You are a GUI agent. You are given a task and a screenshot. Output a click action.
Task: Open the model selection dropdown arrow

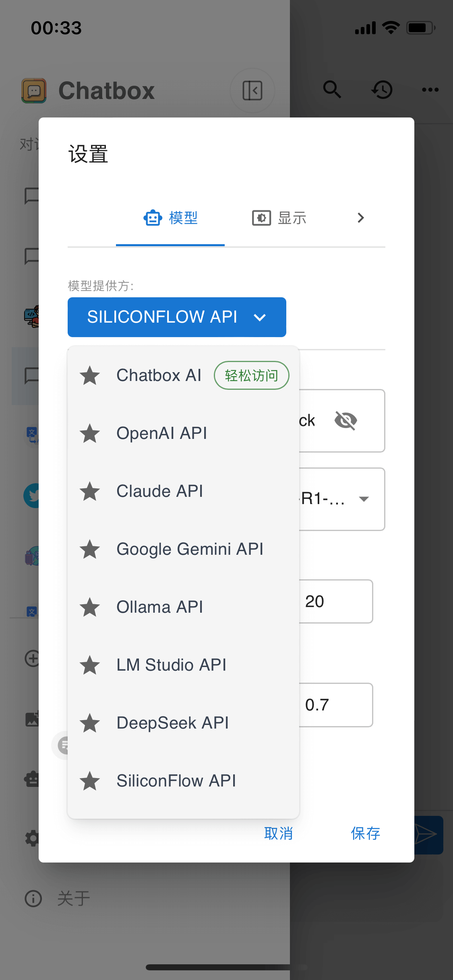click(x=364, y=499)
